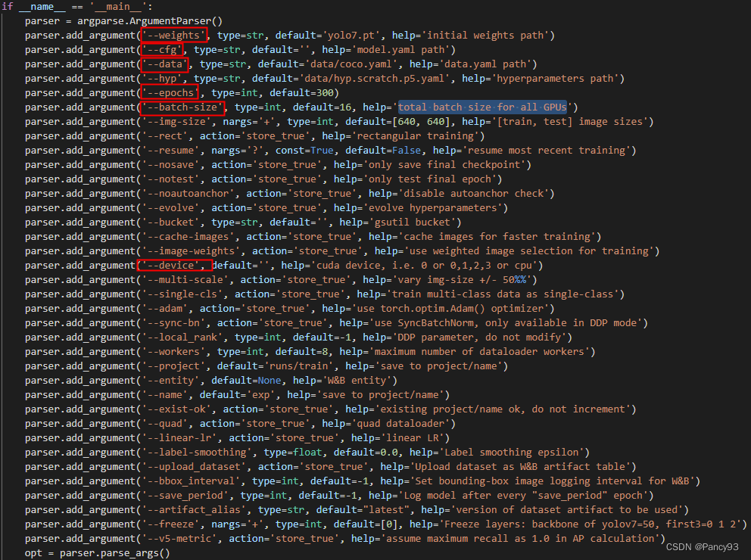Viewport: 751px width, 560px height.
Task: Click the '--upload_dataset' argument name
Action: pos(195,466)
